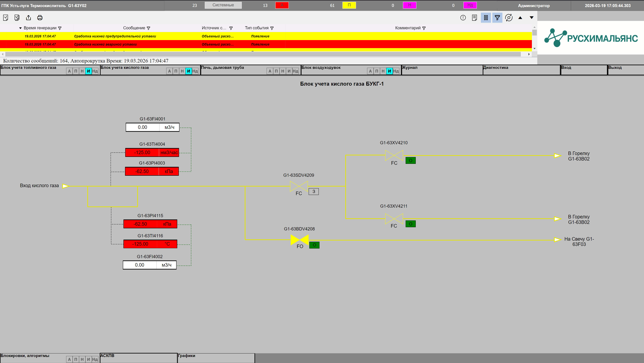Screen dimensions: 644x363
Task: Open the Диагностика tab
Action: (x=521, y=70)
